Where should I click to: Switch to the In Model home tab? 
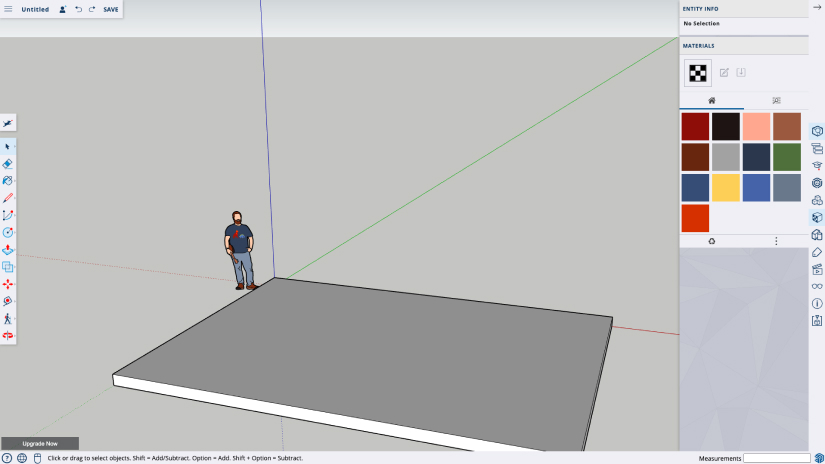point(711,101)
